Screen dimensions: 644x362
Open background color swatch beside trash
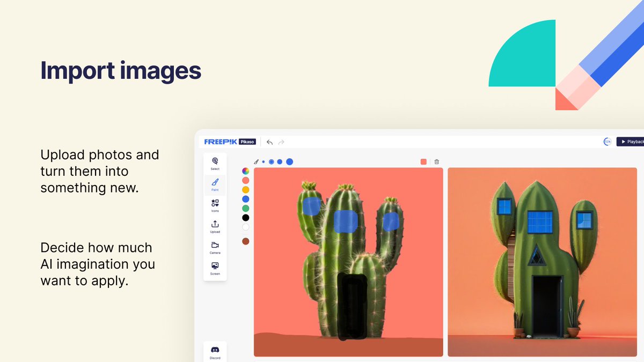point(423,161)
